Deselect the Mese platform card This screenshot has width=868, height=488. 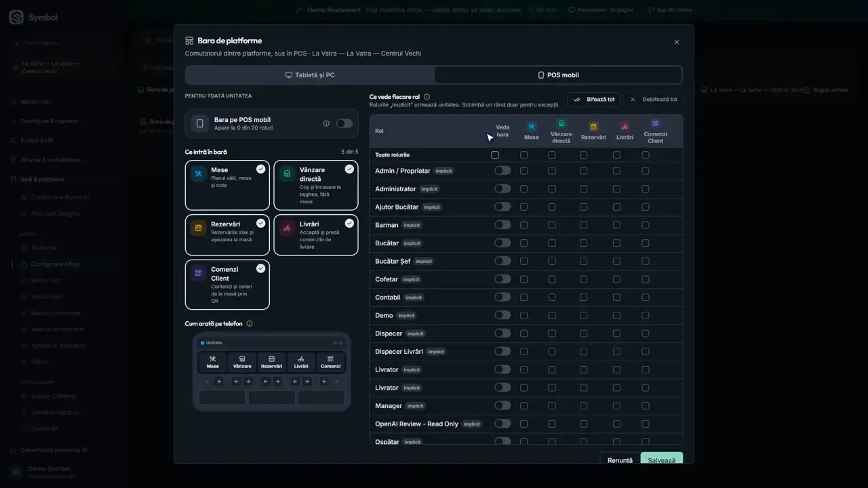tap(227, 185)
